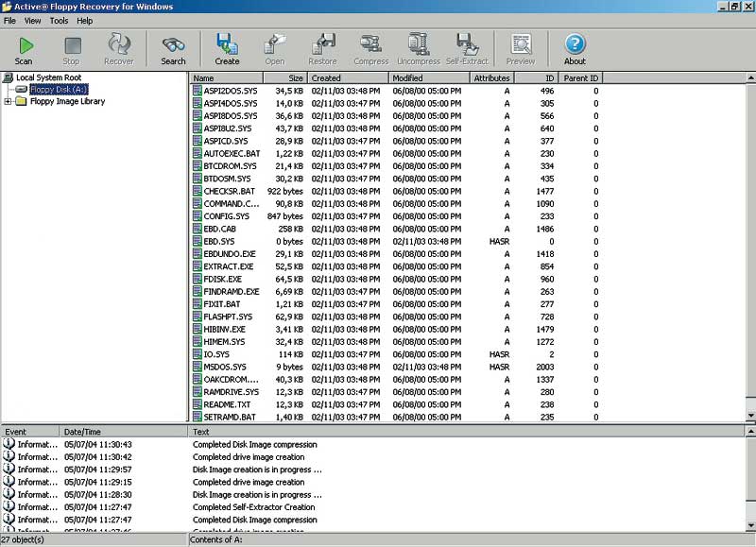
Task: Select the EBD.SYS file name
Action: tap(219, 242)
